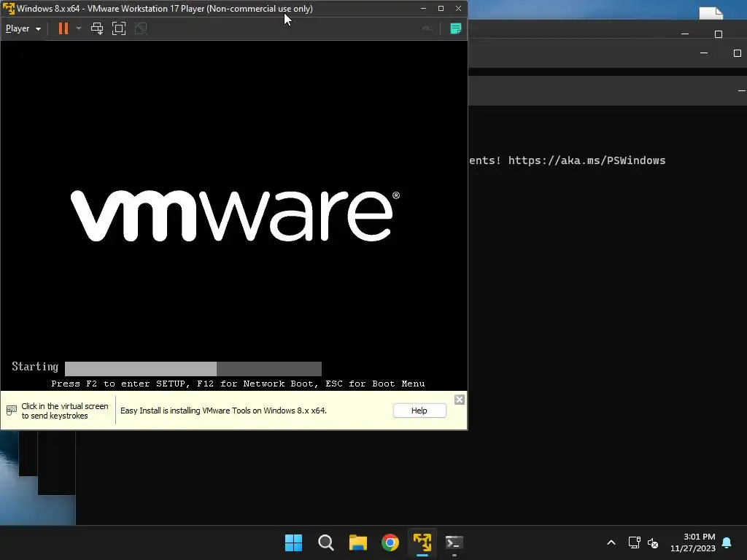Enter full screen mode icon
Viewport: 747px width, 560px height.
click(x=119, y=28)
